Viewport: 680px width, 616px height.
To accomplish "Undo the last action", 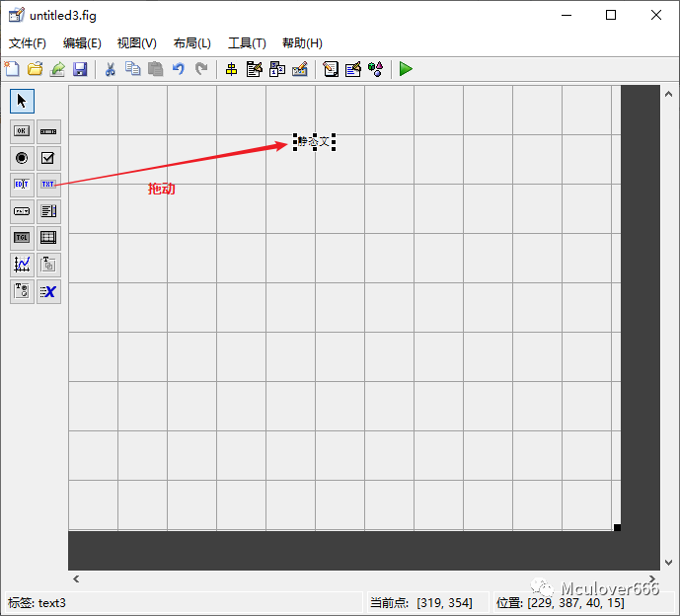I will pos(179,69).
